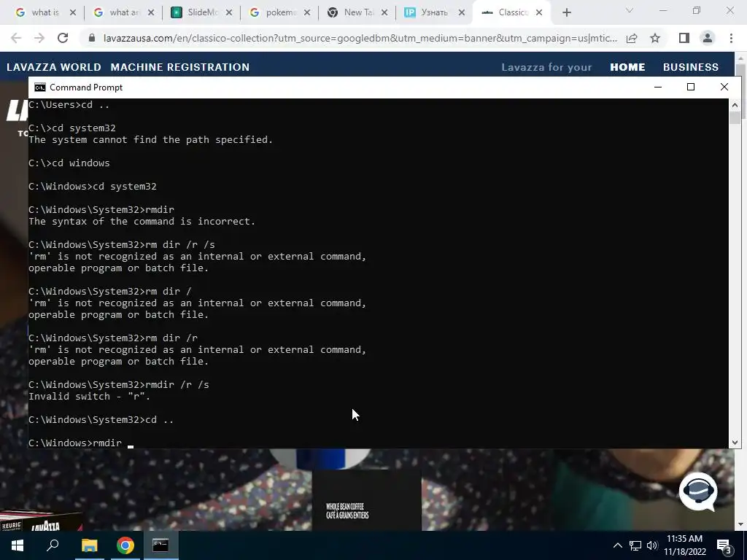Click the Command Prompt scrollbar up arrow

735,104
